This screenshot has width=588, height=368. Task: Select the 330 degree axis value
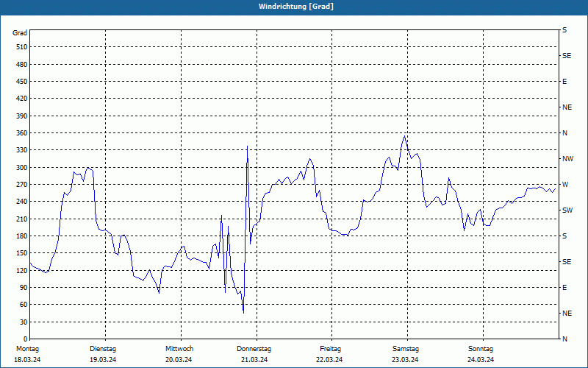[x=22, y=150]
